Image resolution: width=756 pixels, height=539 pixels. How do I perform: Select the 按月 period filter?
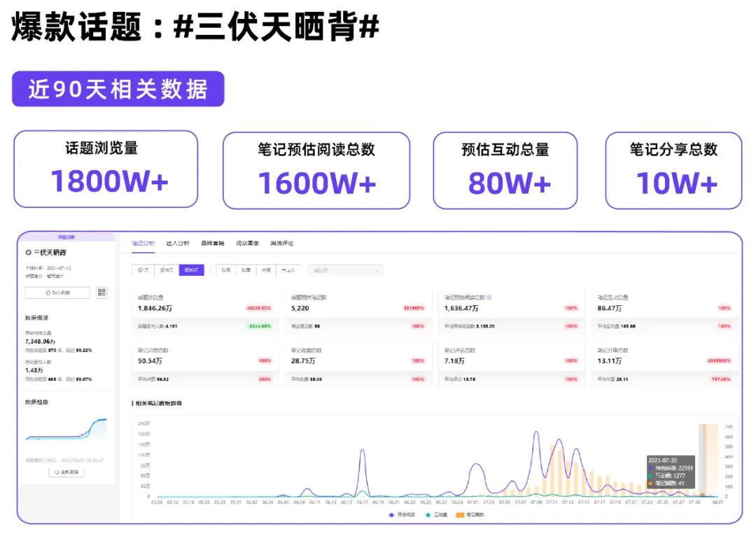[225, 270]
